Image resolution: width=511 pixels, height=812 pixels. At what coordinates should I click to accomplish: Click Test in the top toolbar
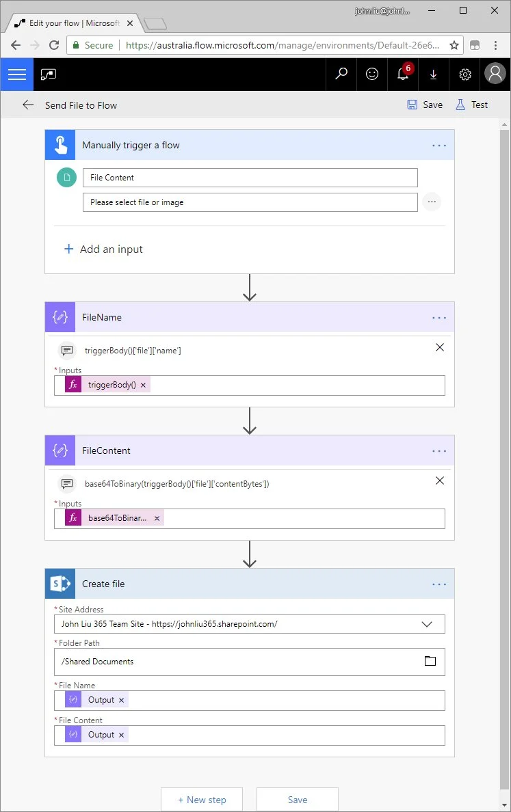pos(472,105)
